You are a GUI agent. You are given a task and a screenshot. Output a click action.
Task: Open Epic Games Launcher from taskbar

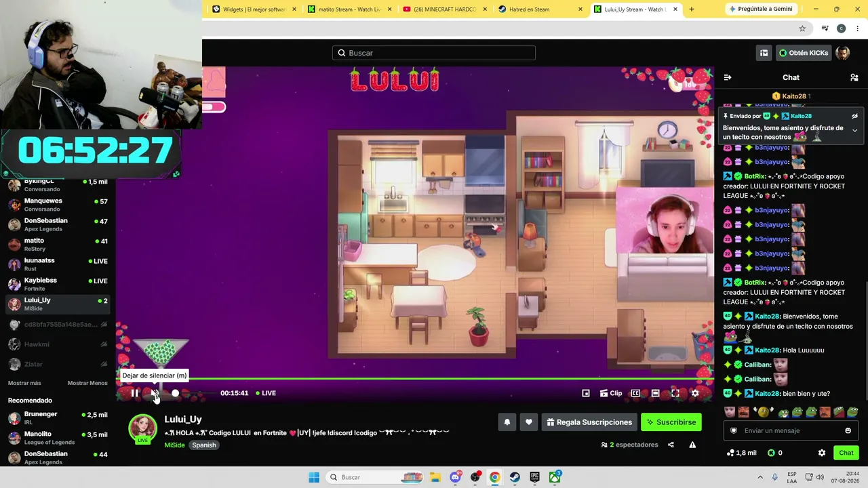(x=534, y=477)
